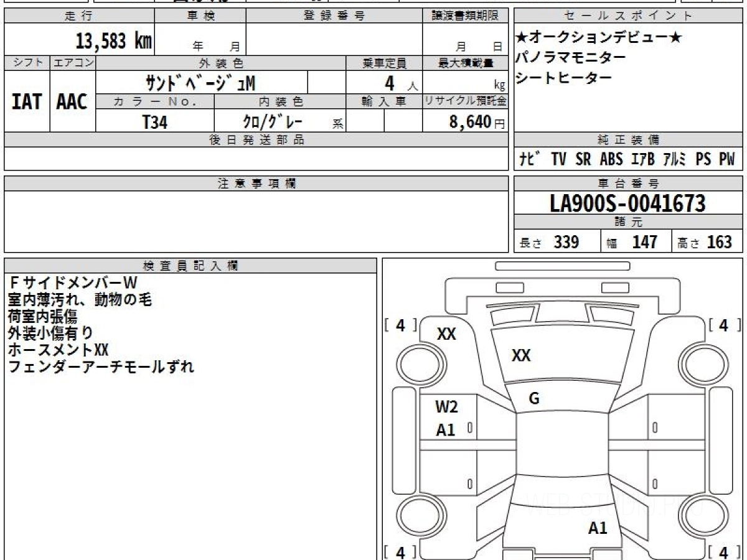Select the note 外装小傷有り
Viewport: 747px width, 560px height.
[51, 333]
